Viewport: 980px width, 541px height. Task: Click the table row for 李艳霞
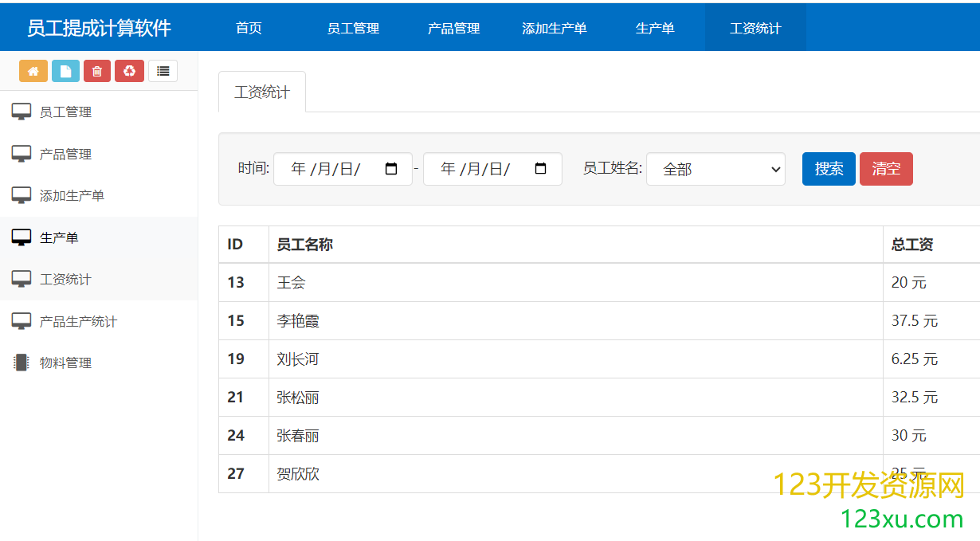[574, 321]
